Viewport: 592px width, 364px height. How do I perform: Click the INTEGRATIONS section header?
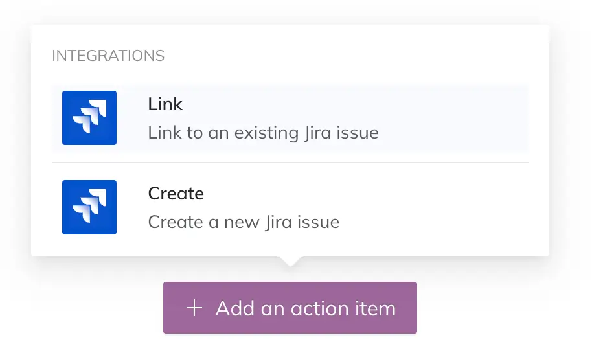108,56
